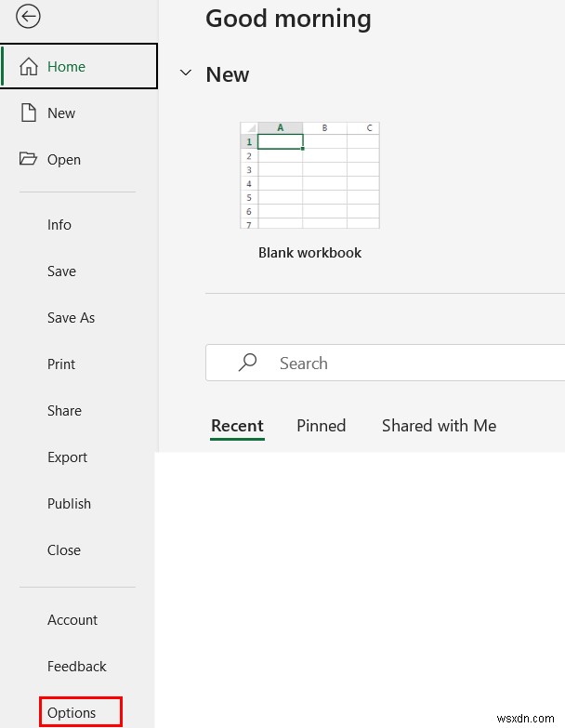Screen dimensions: 565x728
Task: Click the Open label in sidebar
Action: [x=63, y=160]
